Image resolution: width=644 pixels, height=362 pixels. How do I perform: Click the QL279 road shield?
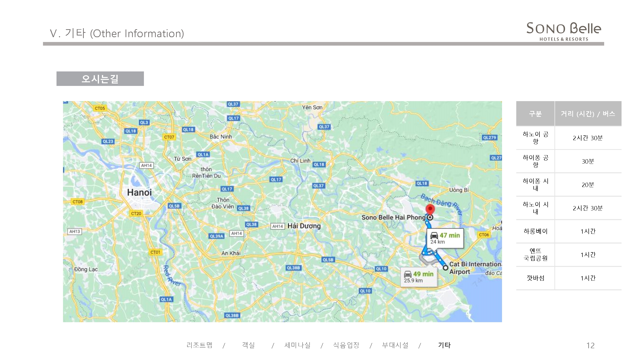pyautogui.click(x=489, y=137)
